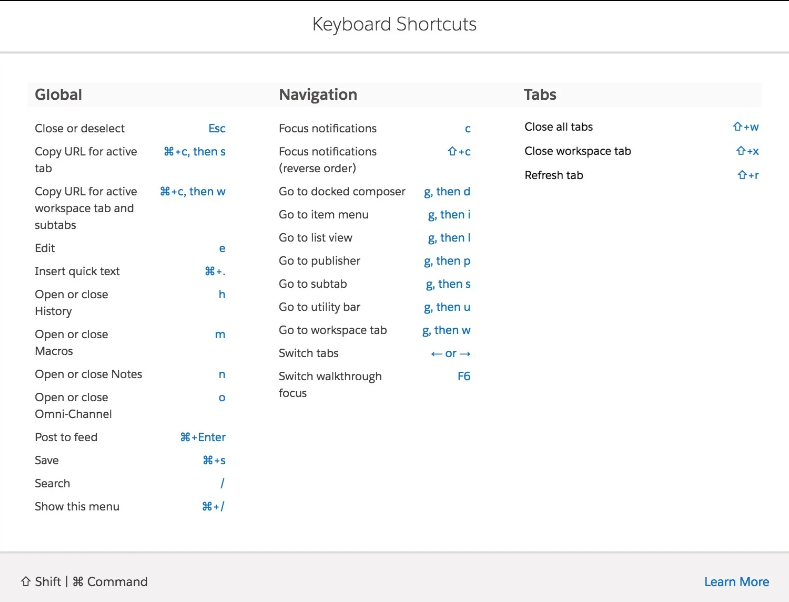
Task: Click the arrow keys Switch tabs shortcut
Action: (x=450, y=354)
